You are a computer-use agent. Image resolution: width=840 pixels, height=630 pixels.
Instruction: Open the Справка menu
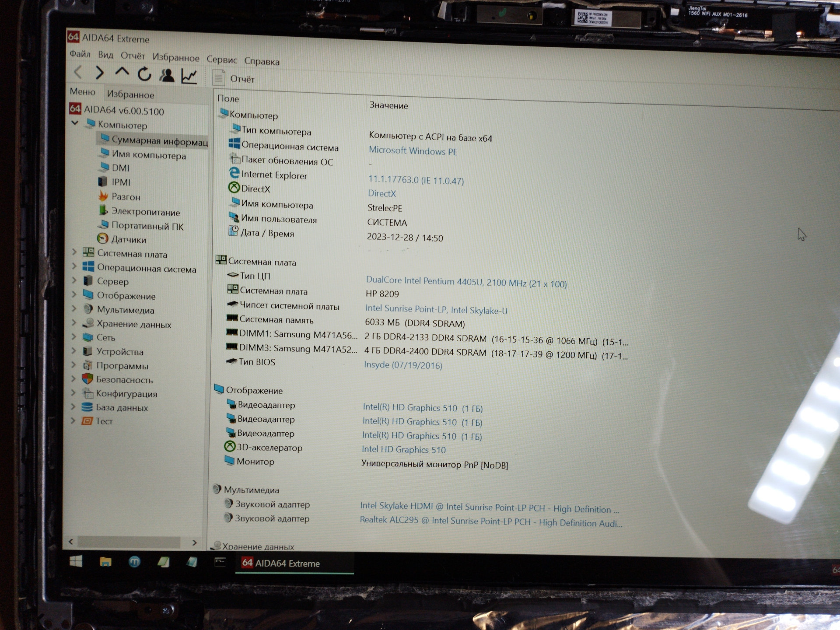click(262, 61)
